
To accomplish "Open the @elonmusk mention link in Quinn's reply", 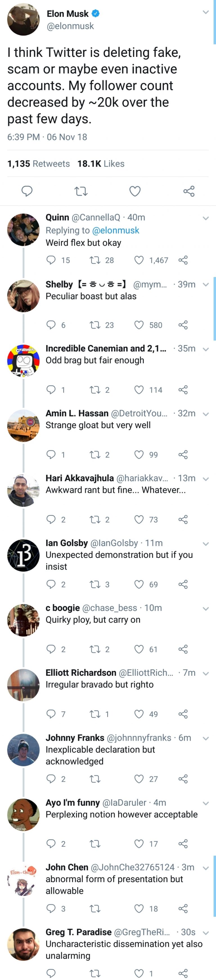I will [x=116, y=230].
